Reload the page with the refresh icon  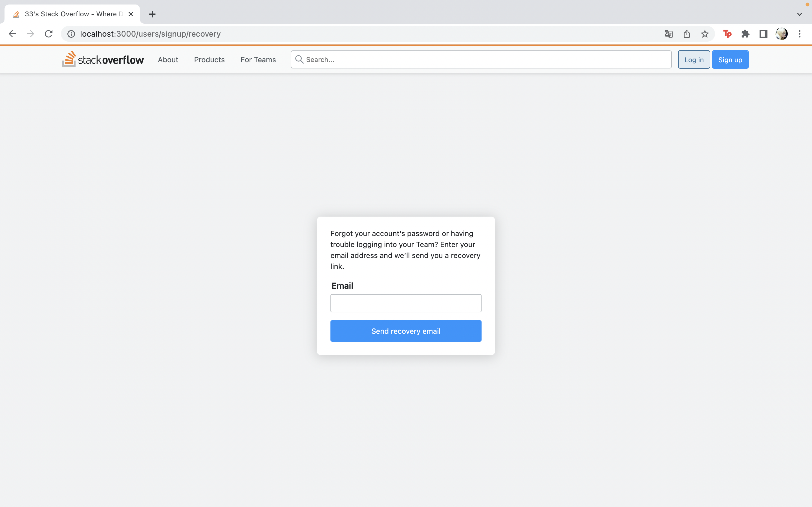49,34
